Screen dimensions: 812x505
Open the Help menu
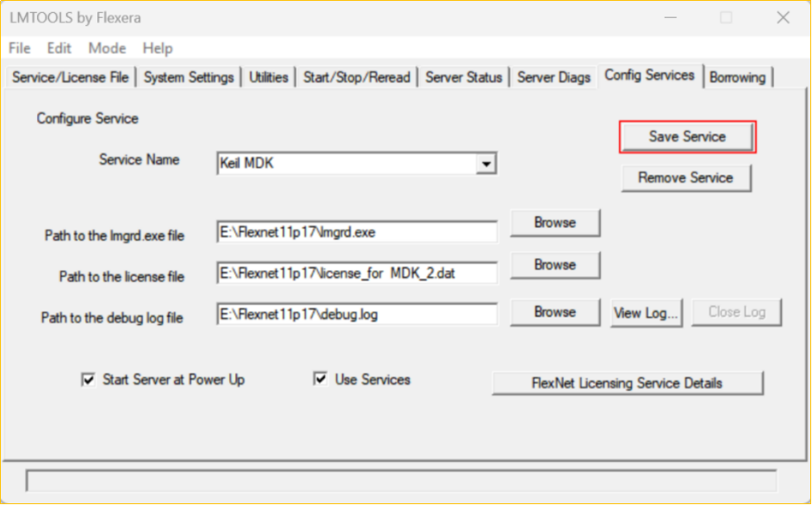coord(158,48)
